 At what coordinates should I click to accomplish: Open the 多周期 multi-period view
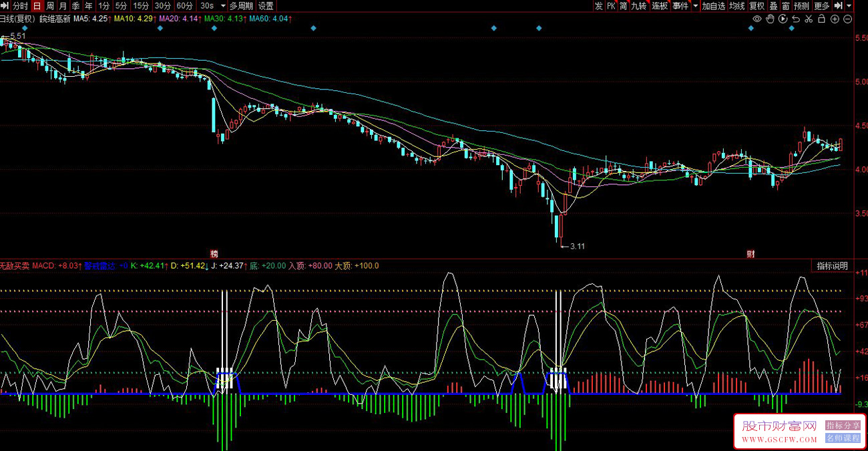coord(241,5)
